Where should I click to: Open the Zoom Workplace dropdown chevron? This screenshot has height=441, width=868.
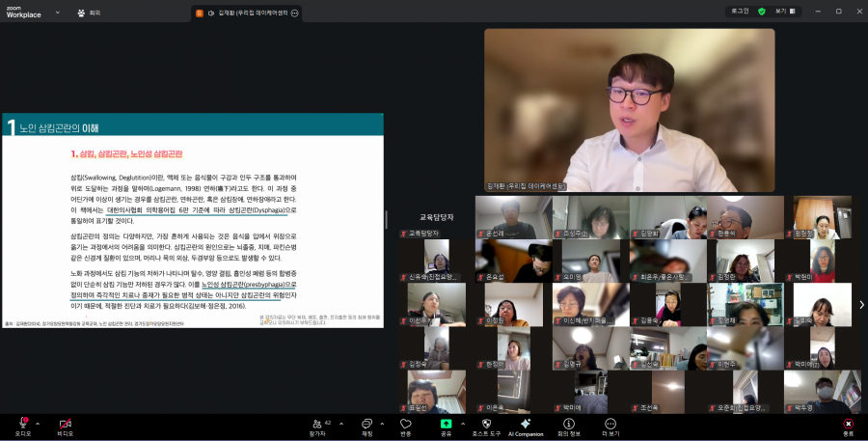(57, 13)
